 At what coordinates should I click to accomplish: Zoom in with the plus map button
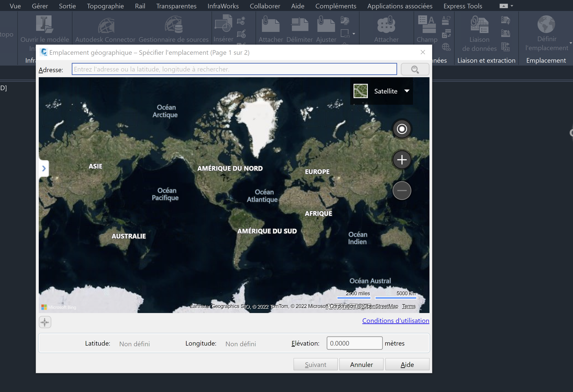tap(402, 160)
